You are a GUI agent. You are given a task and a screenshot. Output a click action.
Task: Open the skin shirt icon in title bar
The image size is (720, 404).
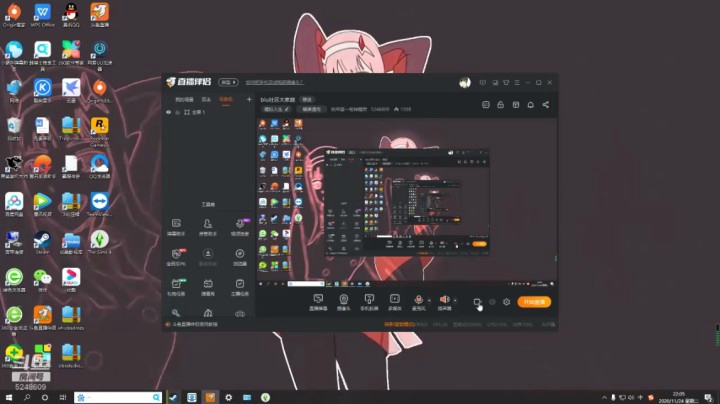click(506, 83)
